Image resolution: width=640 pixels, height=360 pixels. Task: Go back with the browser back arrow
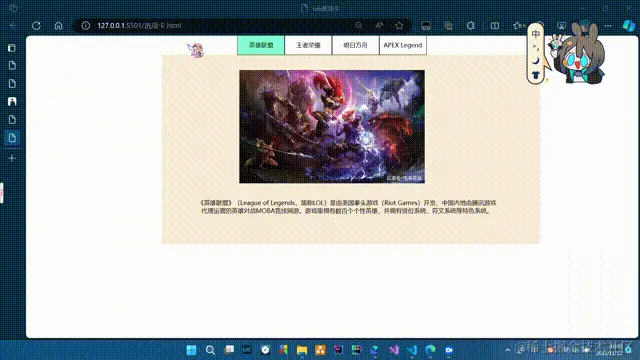tap(13, 26)
